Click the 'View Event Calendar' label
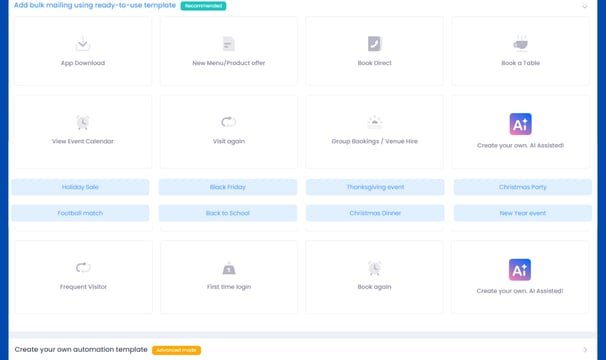Screen dimensions: 606x360 pyautogui.click(x=83, y=142)
